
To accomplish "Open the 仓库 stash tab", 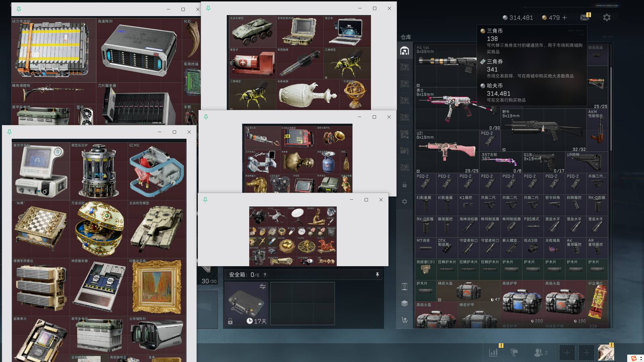I will pyautogui.click(x=406, y=37).
